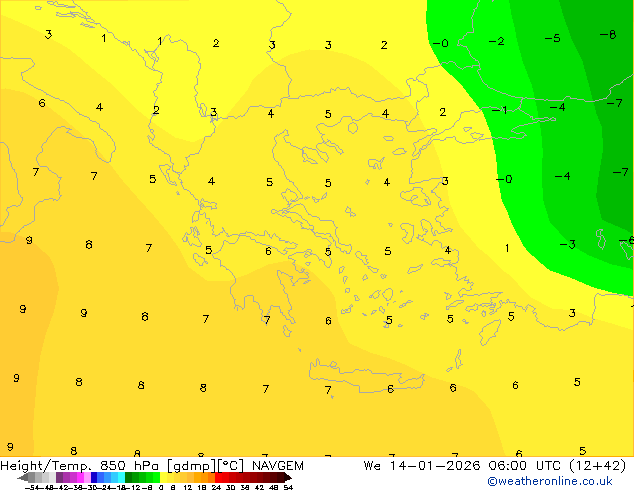
Task: Click the '-2' temperature value on the map
Action: [497, 41]
